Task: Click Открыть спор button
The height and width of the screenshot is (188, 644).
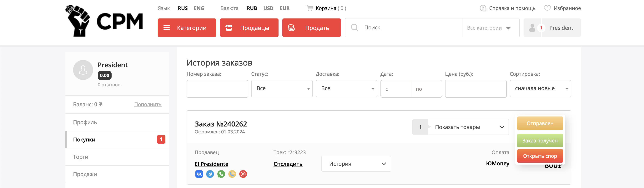Action: pyautogui.click(x=540, y=156)
